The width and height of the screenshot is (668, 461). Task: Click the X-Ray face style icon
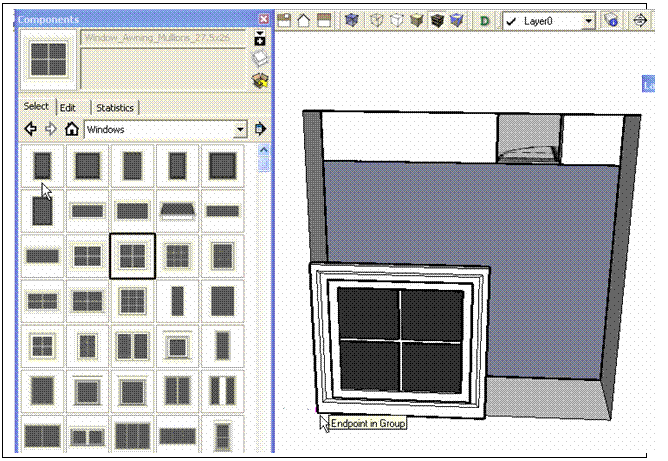(x=351, y=20)
